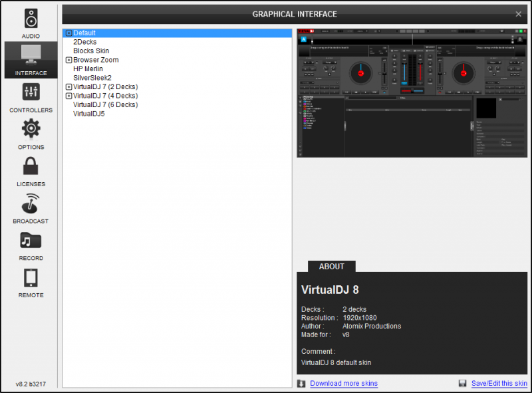Click the download arrow icon beside skins link
This screenshot has width=532, height=393.
(301, 384)
